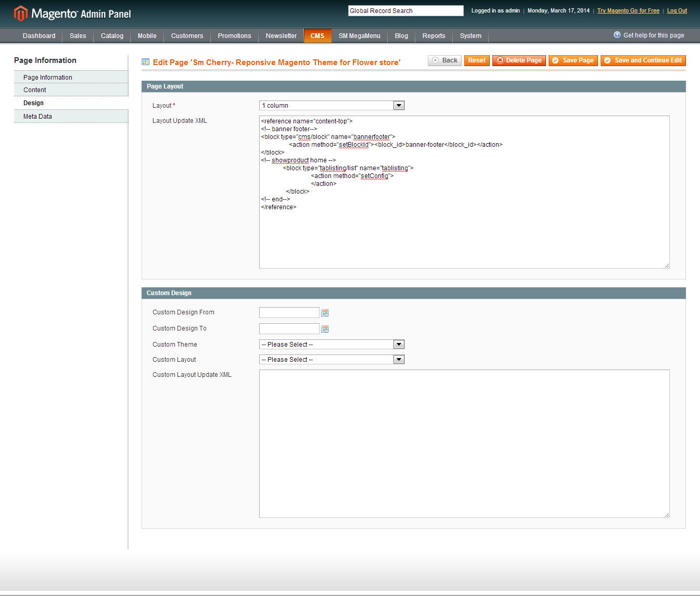Open the System menu
700x596 pixels.
pyautogui.click(x=471, y=36)
